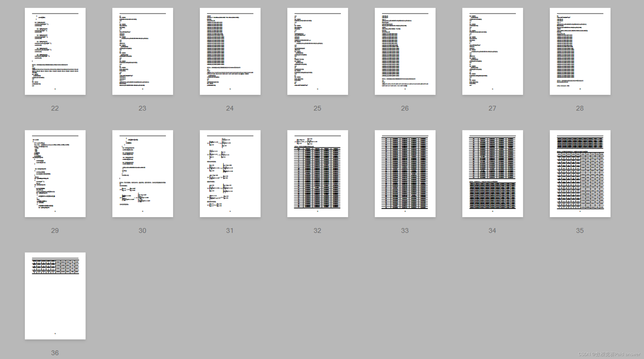Select page 34 thumbnail
The width and height of the screenshot is (644, 359).
coord(492,173)
